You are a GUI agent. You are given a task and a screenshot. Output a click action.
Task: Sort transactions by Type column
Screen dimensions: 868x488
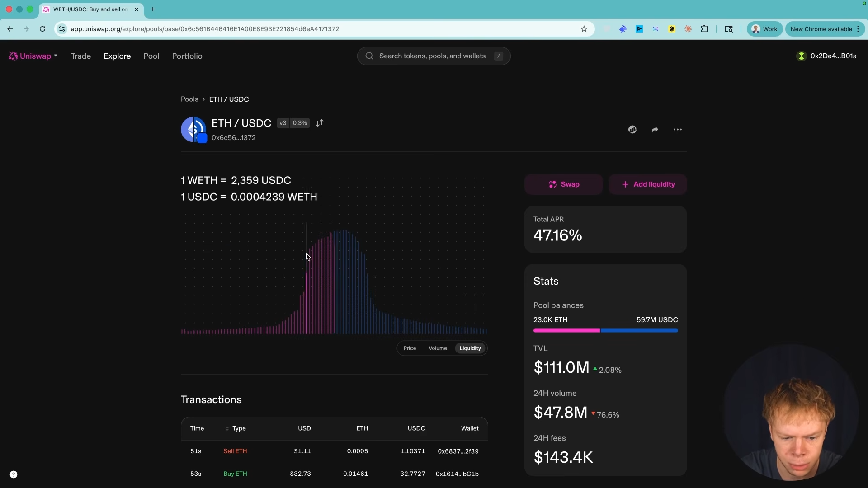(236, 428)
